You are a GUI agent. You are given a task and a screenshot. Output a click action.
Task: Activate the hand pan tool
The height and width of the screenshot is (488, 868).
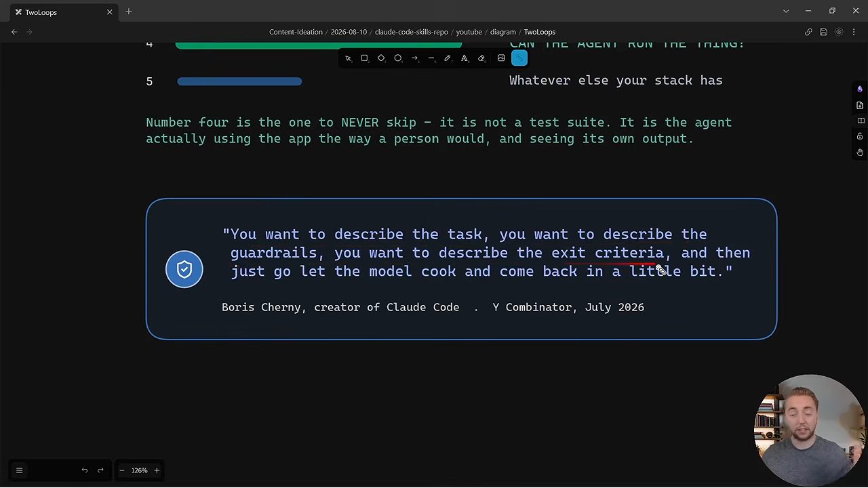click(860, 152)
